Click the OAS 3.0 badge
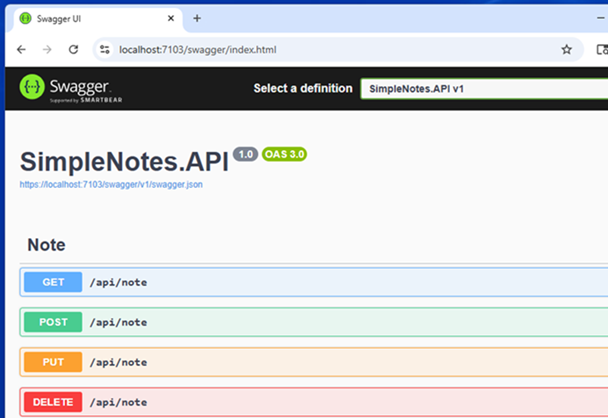The image size is (608, 418). click(284, 154)
